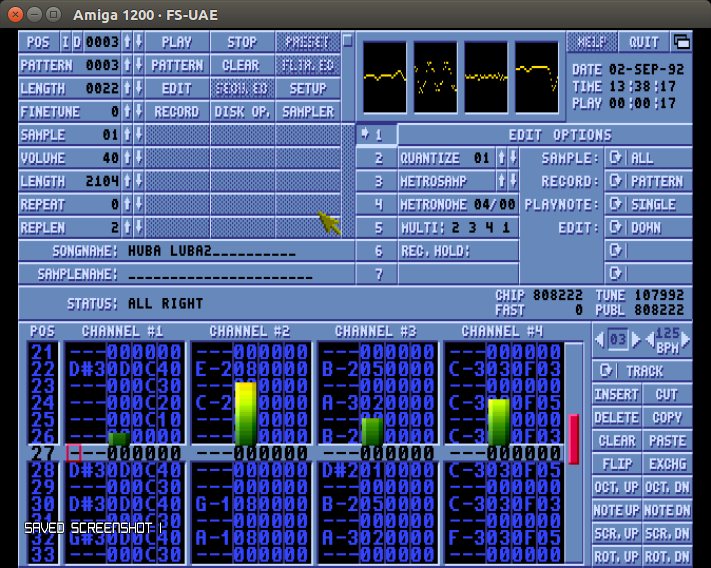711x568 pixels.
Task: Click the SONGNAME field HUBA LUBA2
Action: coord(211,251)
